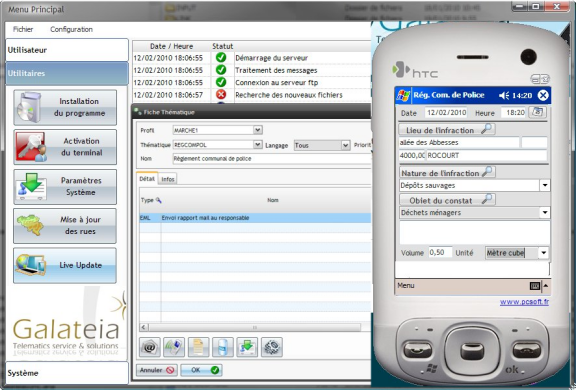Expand the Déchets ménagers dropdown
The width and height of the screenshot is (576, 390).
(545, 212)
